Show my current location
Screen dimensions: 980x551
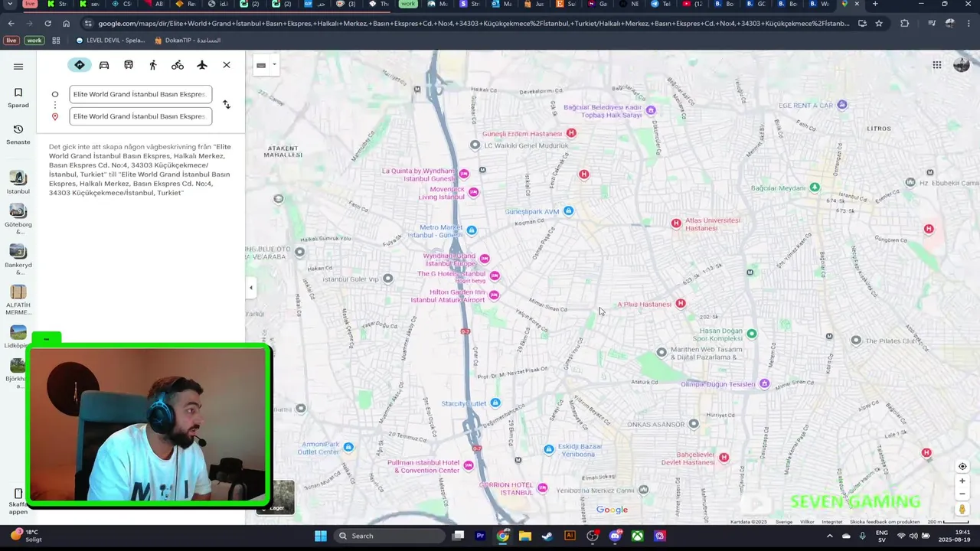click(x=962, y=466)
